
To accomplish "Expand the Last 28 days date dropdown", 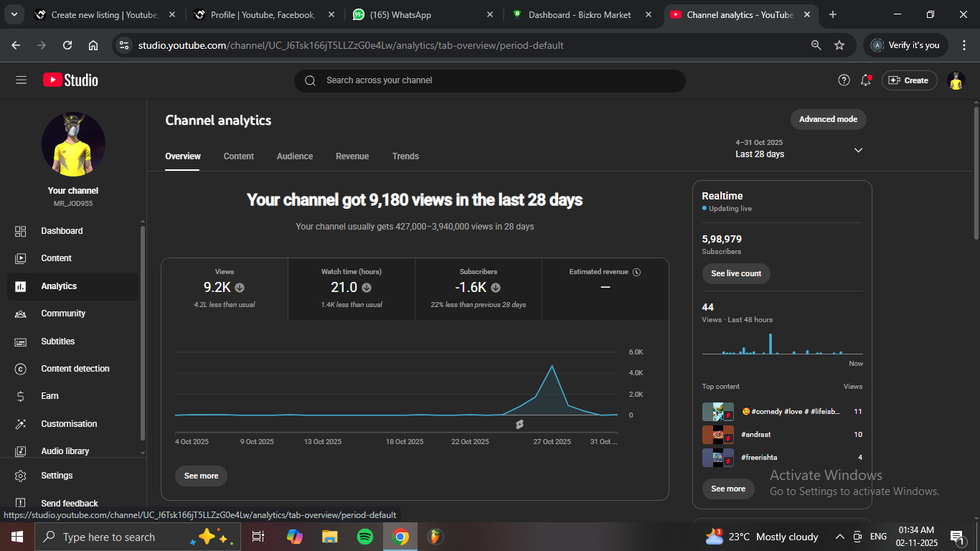I will tap(858, 150).
